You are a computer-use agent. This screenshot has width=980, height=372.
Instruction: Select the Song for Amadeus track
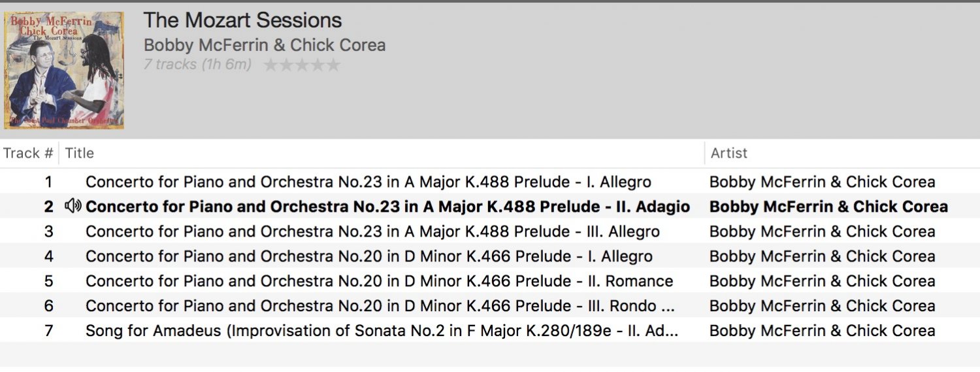coord(382,331)
